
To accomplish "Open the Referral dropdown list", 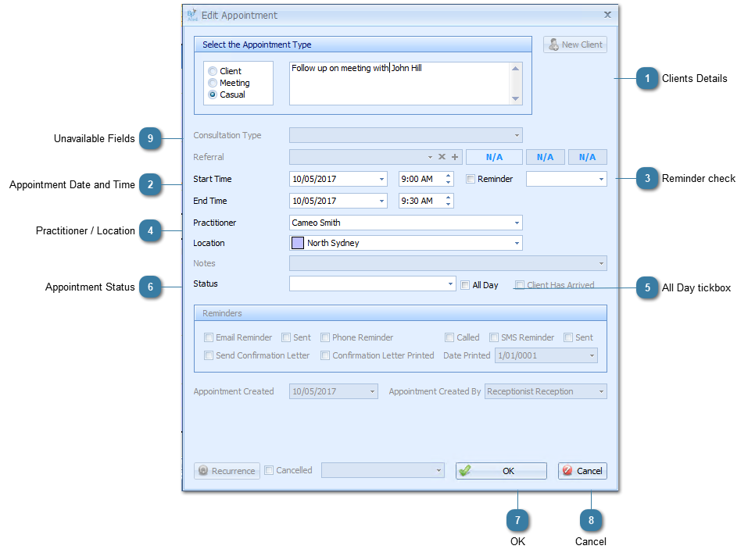I will pos(430,157).
